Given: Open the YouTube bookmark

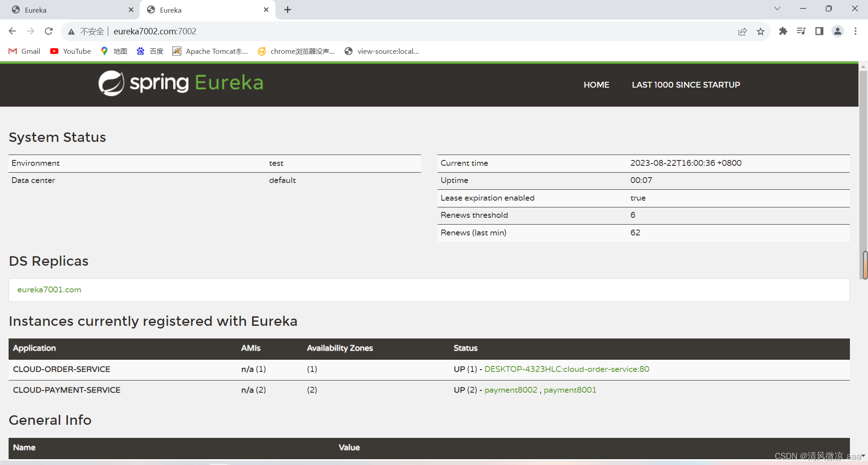Looking at the screenshot, I should 71,51.
